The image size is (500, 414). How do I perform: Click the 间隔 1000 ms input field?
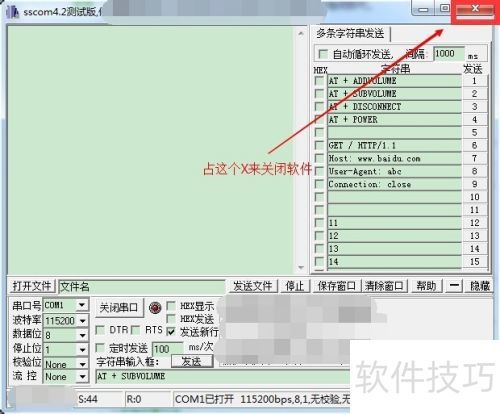tap(449, 54)
